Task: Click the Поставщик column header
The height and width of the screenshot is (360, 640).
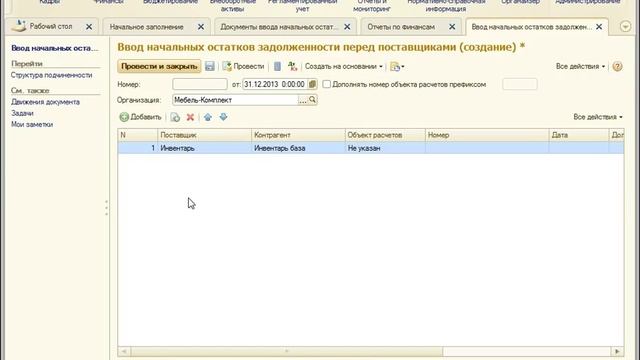Action: (x=204, y=135)
